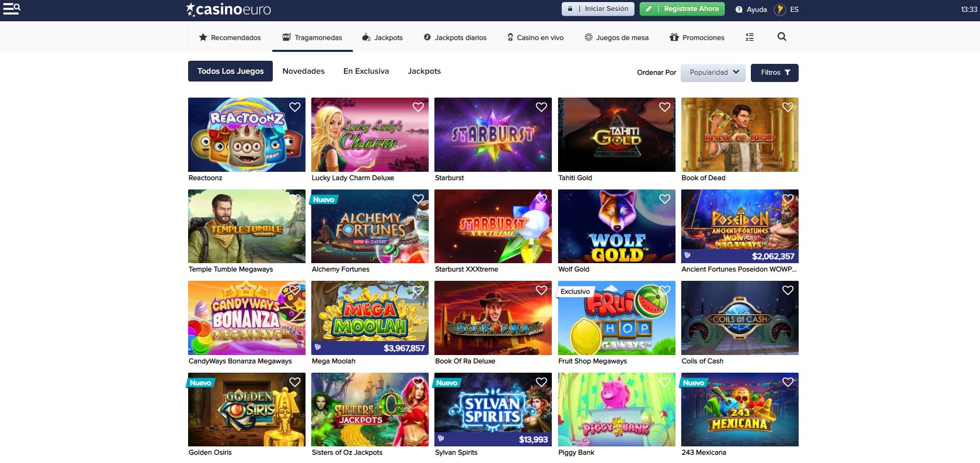Click the casinoeuro logo
The height and width of the screenshot is (463, 980).
(x=229, y=9)
